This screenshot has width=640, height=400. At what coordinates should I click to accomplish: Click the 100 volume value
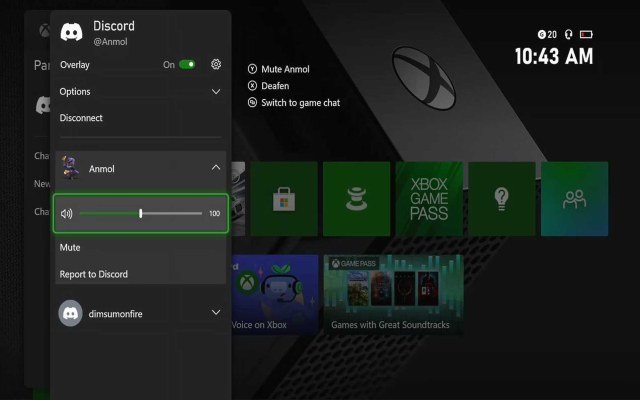(214, 213)
